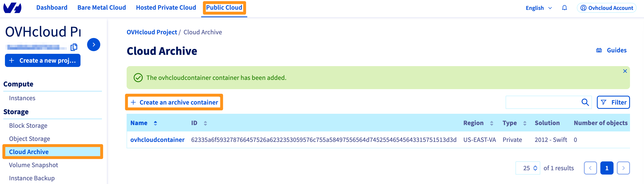
Task: Copy the project ID with clipboard icon
Action: [x=74, y=47]
